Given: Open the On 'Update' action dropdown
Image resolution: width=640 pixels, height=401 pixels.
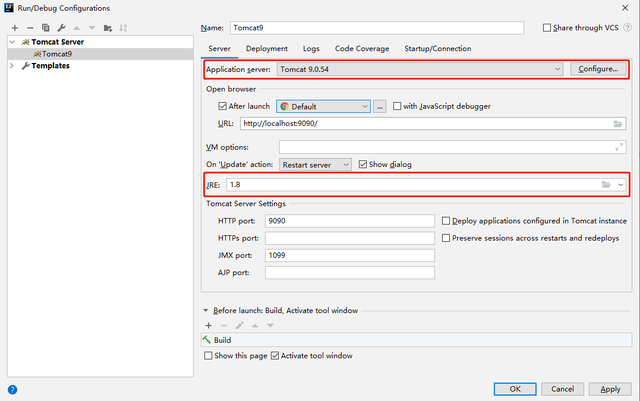Looking at the screenshot, I should point(345,164).
